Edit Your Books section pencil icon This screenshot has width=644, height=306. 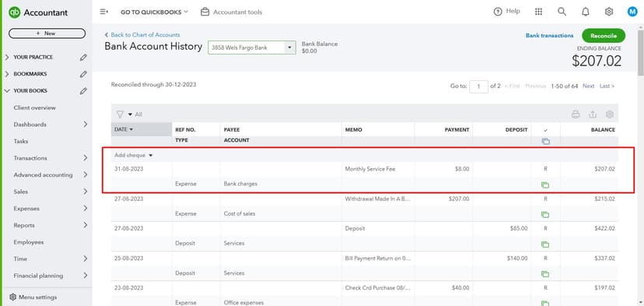pos(83,91)
